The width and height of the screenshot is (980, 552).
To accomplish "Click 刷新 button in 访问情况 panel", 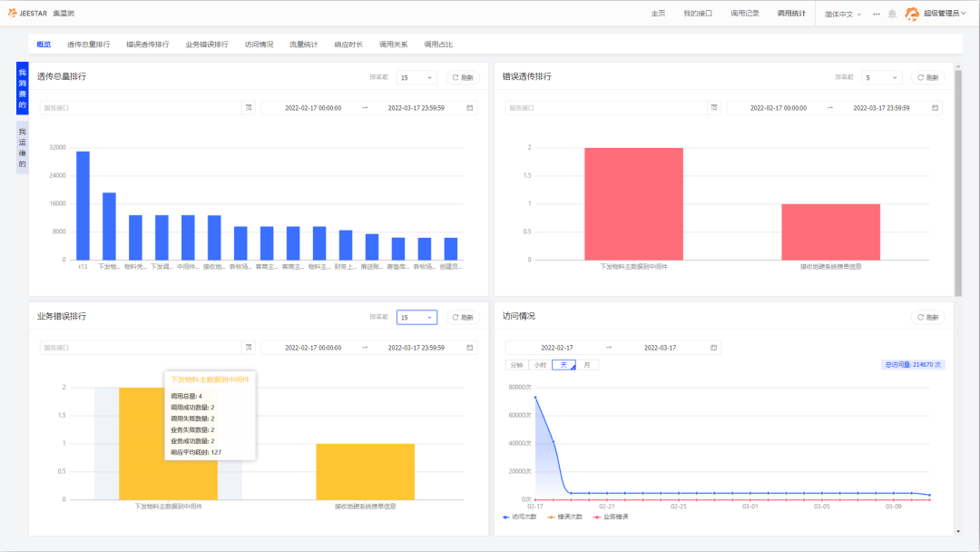I will click(x=927, y=318).
